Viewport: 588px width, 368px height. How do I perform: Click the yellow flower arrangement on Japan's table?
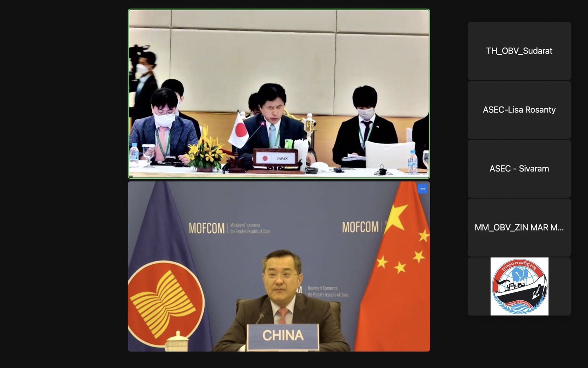206,150
